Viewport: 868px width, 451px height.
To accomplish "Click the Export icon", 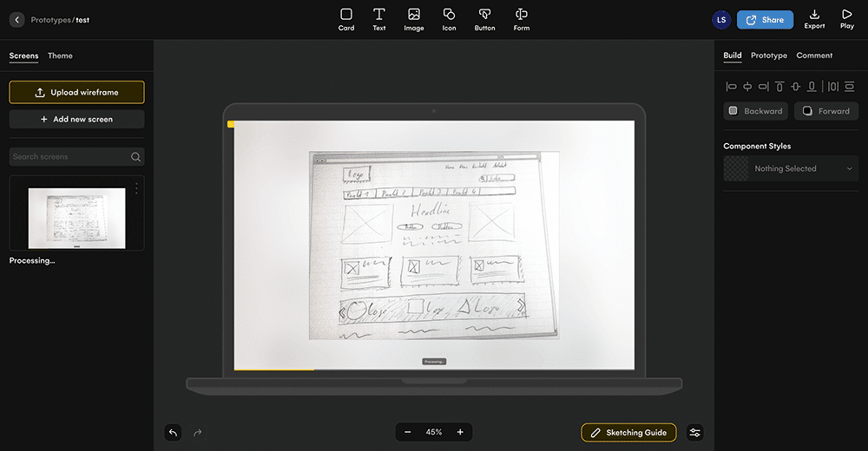I will tap(814, 19).
